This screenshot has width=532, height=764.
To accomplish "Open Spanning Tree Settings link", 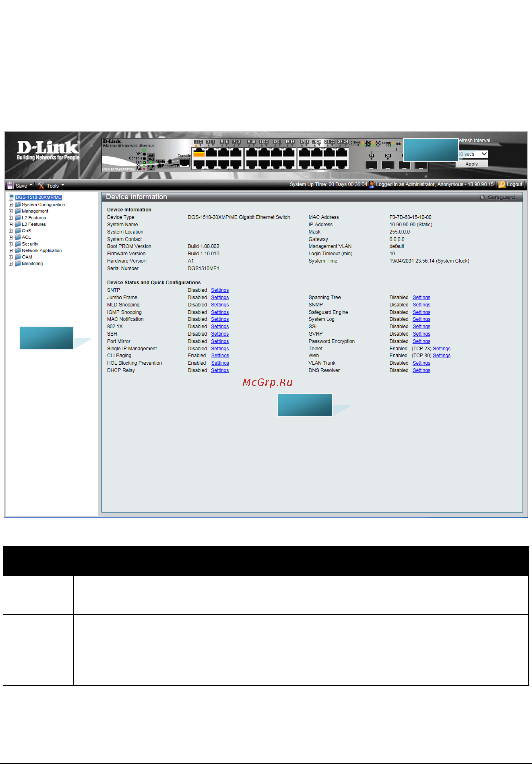I will (421, 297).
